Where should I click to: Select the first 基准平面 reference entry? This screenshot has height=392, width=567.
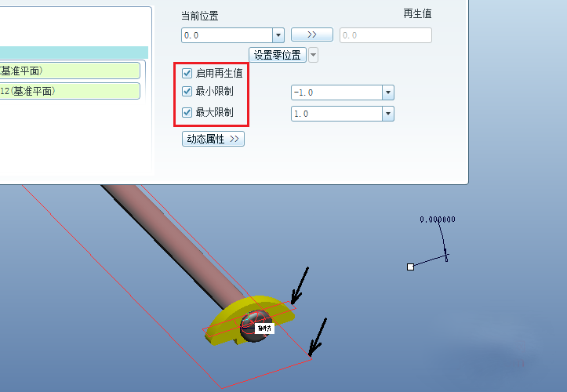coord(70,71)
